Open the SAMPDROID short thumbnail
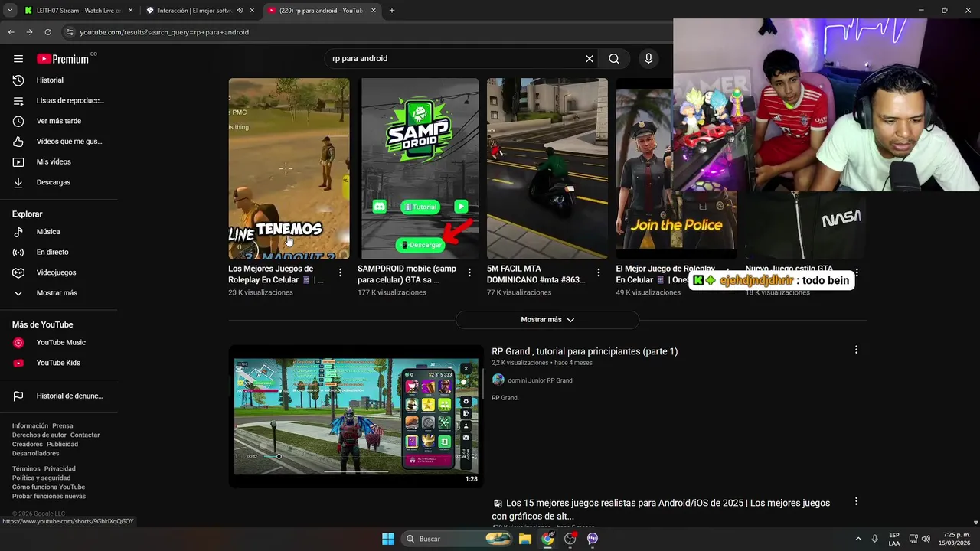The height and width of the screenshot is (551, 980). [420, 168]
